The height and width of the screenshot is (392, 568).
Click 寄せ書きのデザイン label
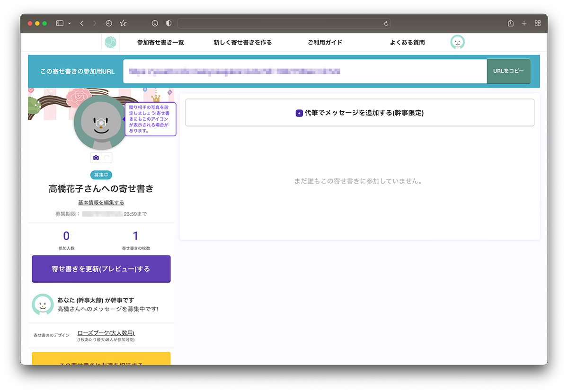click(52, 335)
